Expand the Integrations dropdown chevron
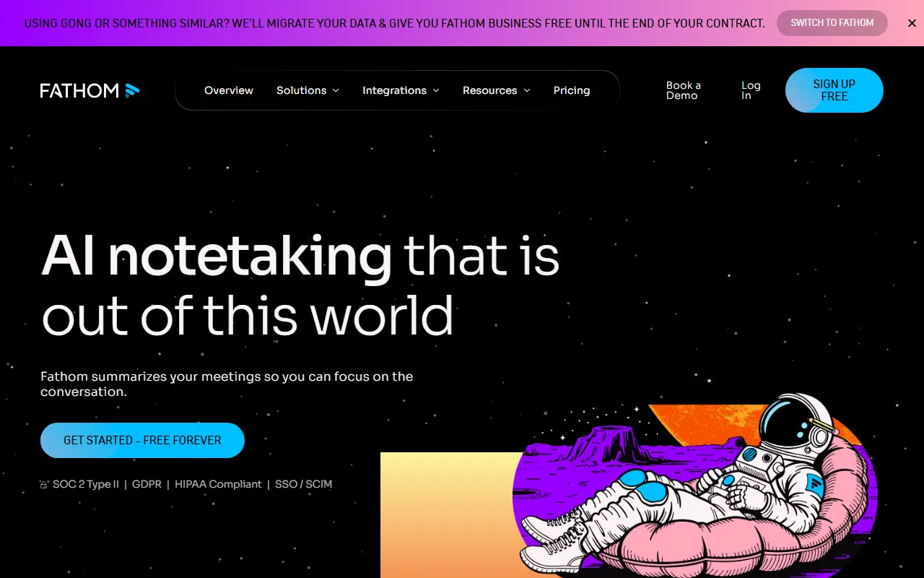Screen dimensions: 924x578 tap(436, 91)
